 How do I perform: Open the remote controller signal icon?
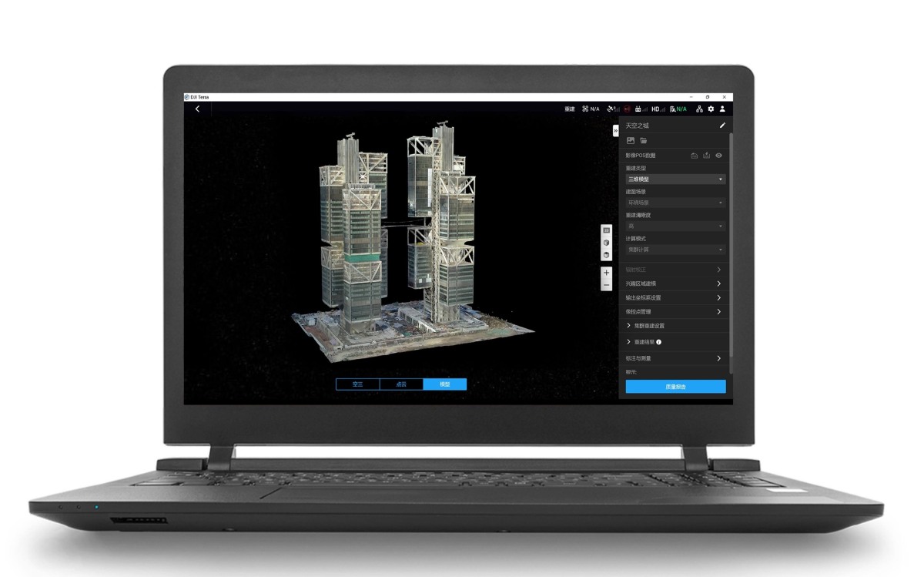(x=639, y=109)
